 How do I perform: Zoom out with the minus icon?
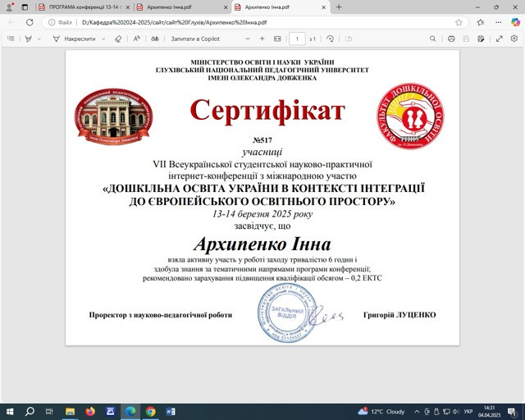click(x=248, y=39)
